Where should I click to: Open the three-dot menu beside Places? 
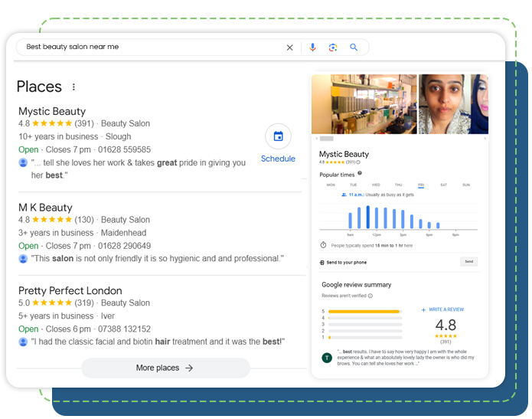[x=73, y=87]
